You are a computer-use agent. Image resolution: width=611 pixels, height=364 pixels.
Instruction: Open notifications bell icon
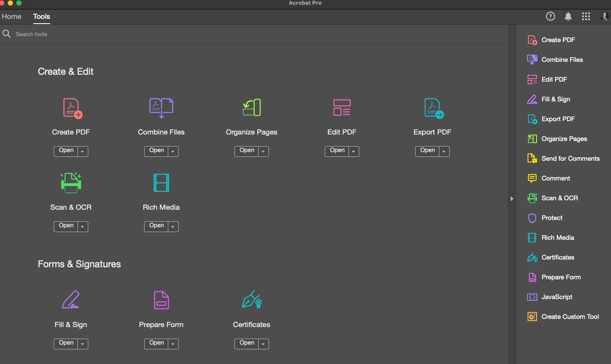568,16
